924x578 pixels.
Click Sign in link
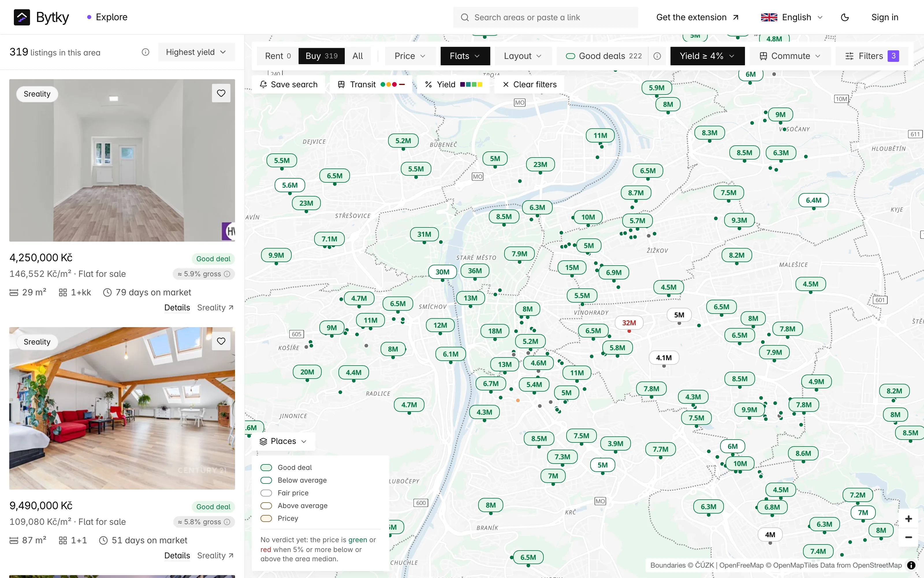pyautogui.click(x=885, y=17)
